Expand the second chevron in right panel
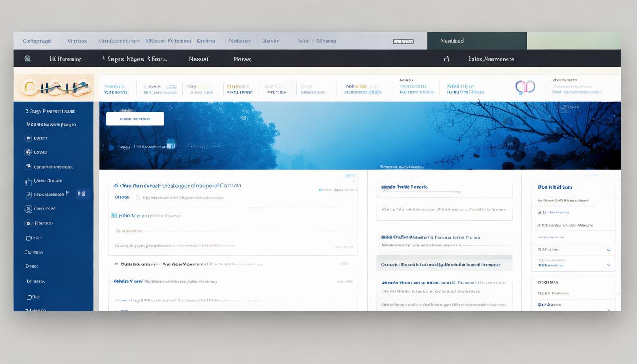 coord(609,264)
